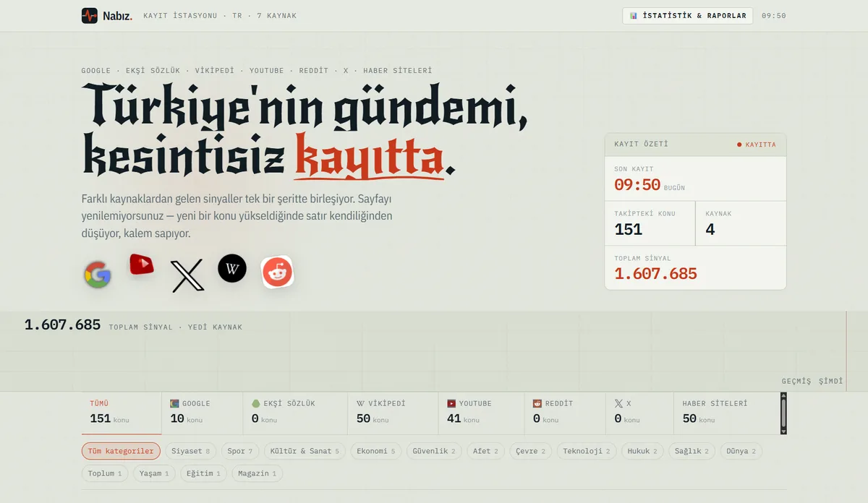Select the Reddit source tab
This screenshot has height=503, width=868.
565,413
